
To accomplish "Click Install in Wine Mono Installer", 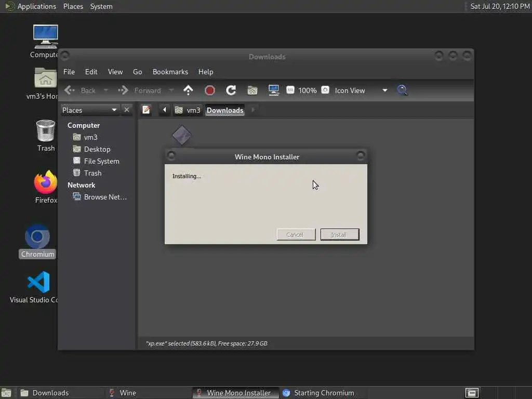I will (x=340, y=234).
